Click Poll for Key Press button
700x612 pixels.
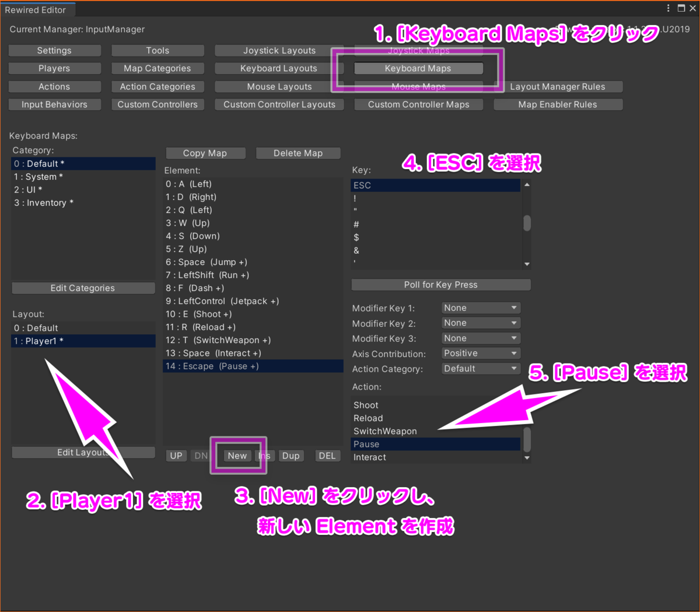[441, 285]
